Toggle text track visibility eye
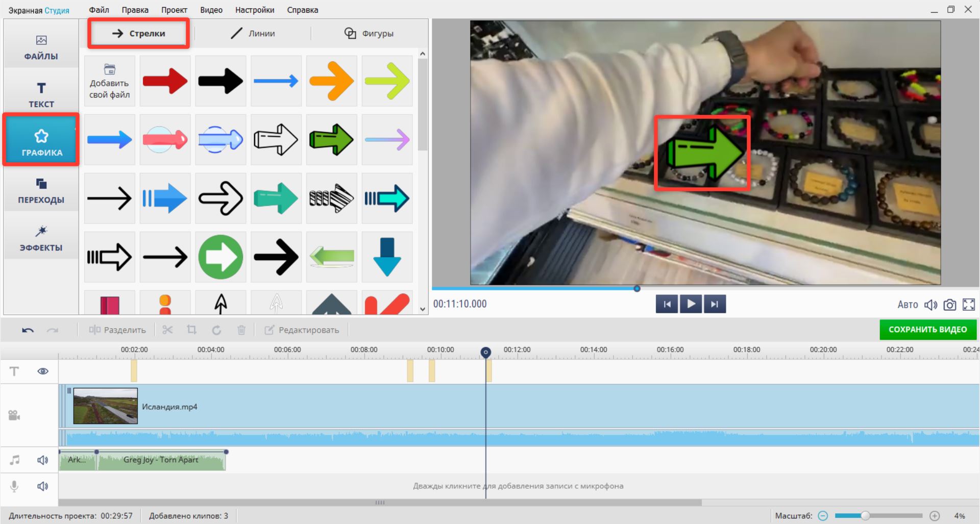 (x=43, y=371)
